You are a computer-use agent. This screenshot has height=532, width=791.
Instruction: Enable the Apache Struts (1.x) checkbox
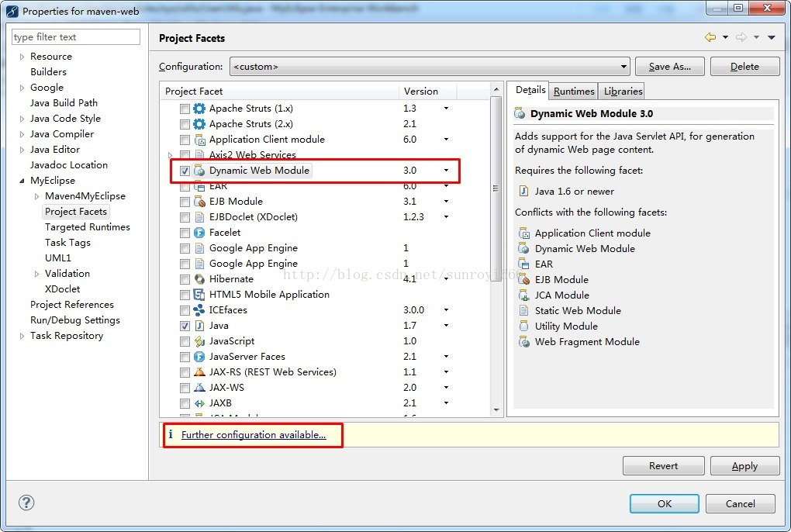click(185, 109)
